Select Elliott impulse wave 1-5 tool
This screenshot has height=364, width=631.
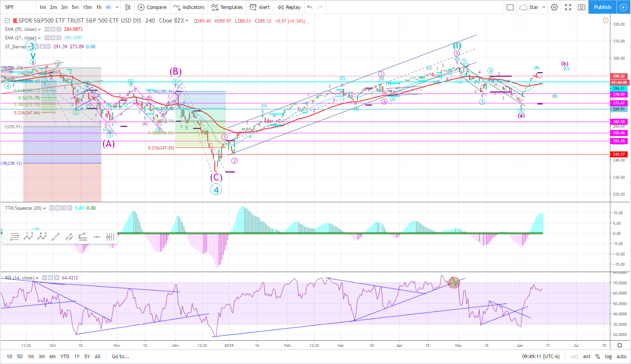(x=28, y=237)
